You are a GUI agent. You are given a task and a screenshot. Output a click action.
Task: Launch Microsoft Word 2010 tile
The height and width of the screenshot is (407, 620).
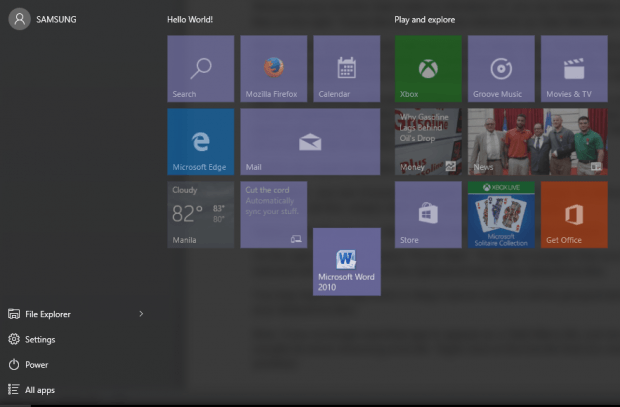(347, 262)
